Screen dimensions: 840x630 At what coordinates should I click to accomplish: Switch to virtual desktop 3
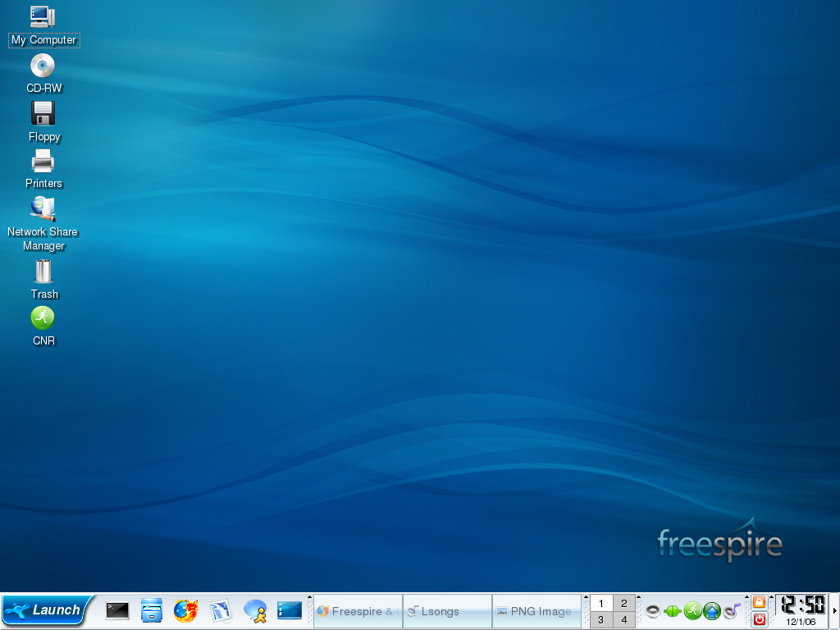click(601, 620)
